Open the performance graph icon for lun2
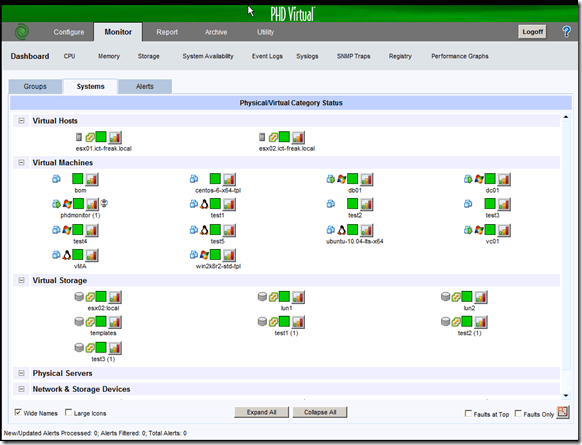Image resolution: width=582 pixels, height=445 pixels. coord(481,297)
